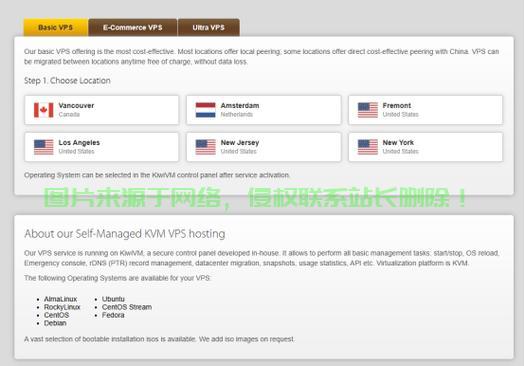Select the Ultra VPS tab

coord(208,27)
